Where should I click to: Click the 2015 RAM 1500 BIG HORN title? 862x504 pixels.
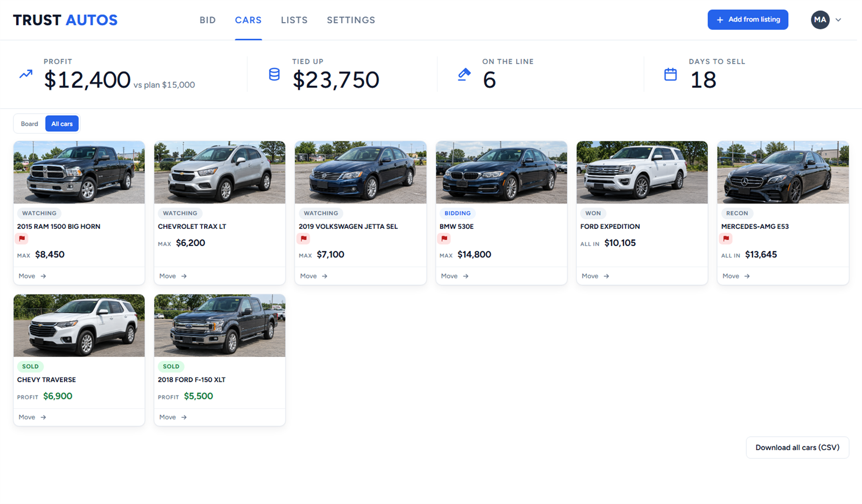point(59,227)
